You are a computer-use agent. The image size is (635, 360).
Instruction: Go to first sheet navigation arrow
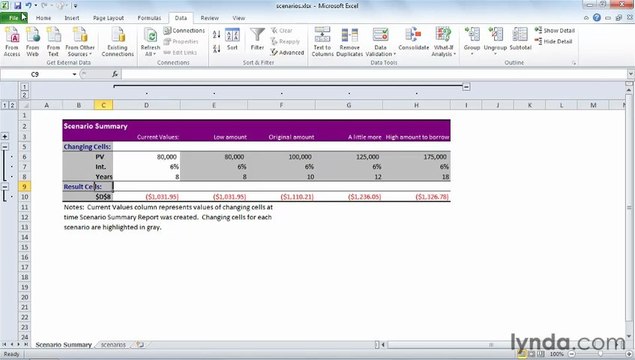click(4, 345)
